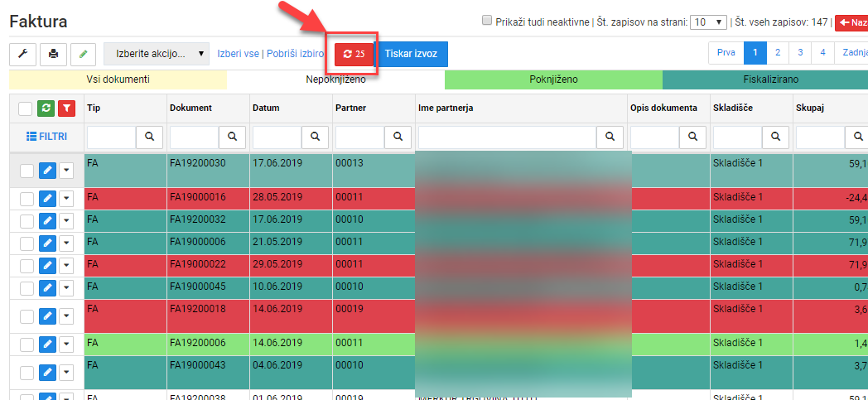Go to the Prva page
This screenshot has width=868, height=400.
726,52
